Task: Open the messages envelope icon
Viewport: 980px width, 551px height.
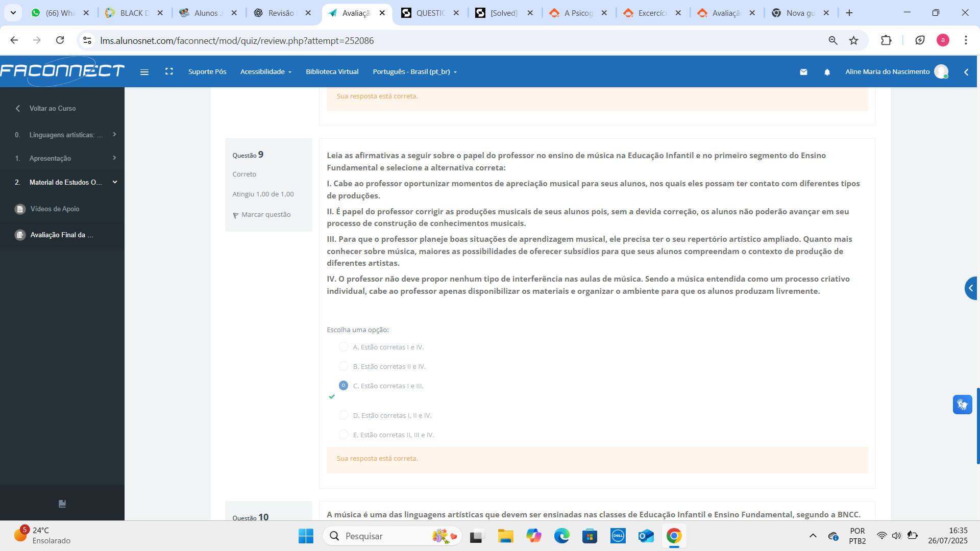Action: (x=803, y=72)
